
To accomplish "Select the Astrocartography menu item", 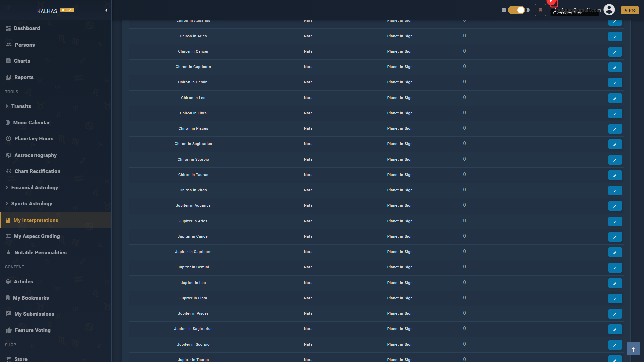I will pyautogui.click(x=36, y=155).
